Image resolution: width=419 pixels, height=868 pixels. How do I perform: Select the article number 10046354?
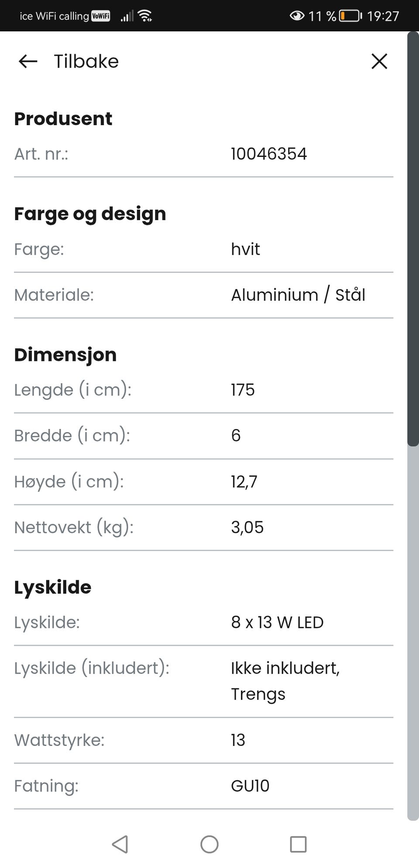[x=269, y=154]
